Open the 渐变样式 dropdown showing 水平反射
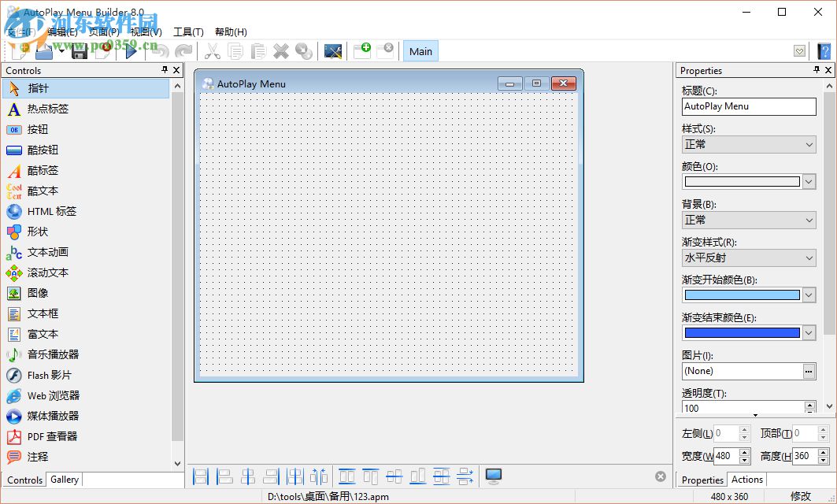The width and height of the screenshot is (837, 504). click(810, 258)
